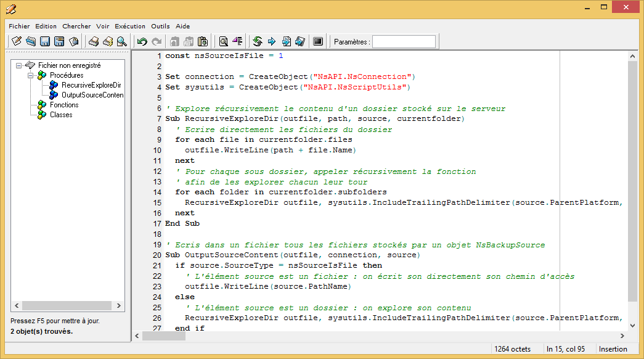644x359 pixels.
Task: Click the magnifier search icon beside paste
Action: (223, 42)
